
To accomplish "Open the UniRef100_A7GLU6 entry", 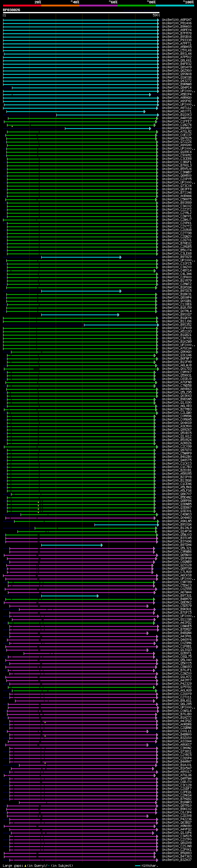I will [176, 775].
